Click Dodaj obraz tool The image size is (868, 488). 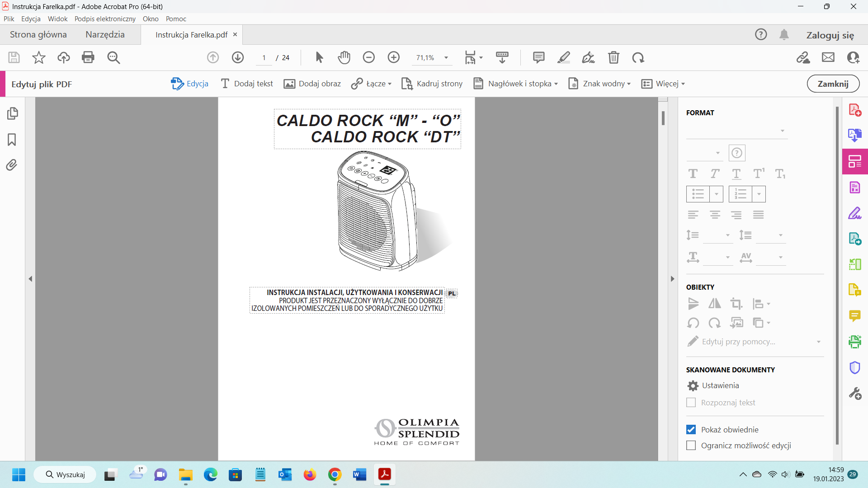[x=312, y=84]
